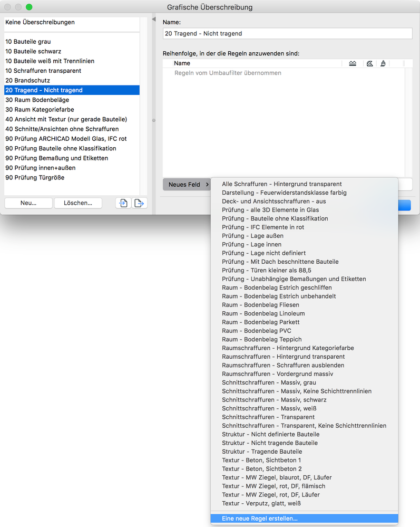Viewport: 420px width, 527px height.
Task: Pick Raum - Bodenbelag PVC
Action: [257, 331]
